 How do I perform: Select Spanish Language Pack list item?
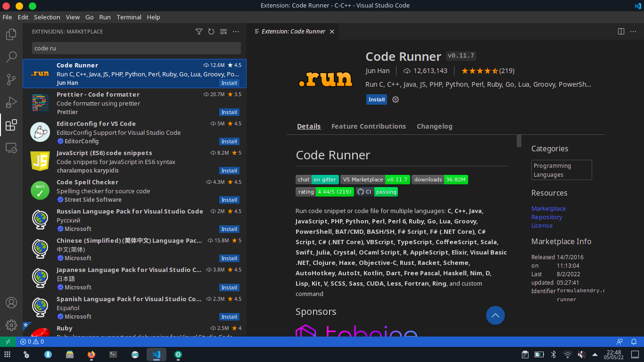(134, 308)
